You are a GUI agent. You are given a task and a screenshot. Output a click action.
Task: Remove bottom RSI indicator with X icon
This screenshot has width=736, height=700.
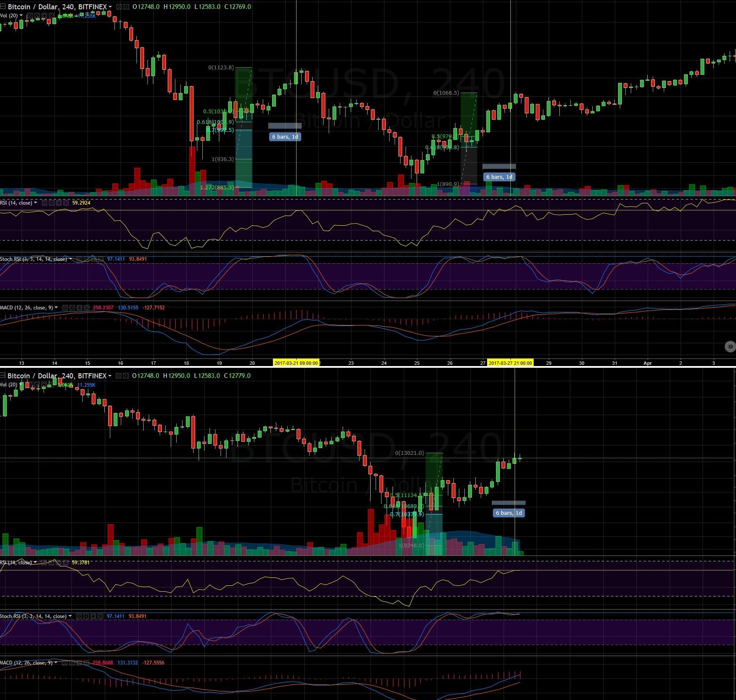pyautogui.click(x=66, y=563)
